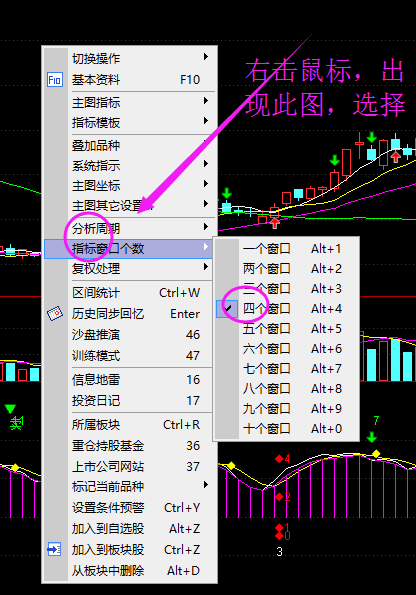Click the red diamond labeled 4

279,459
